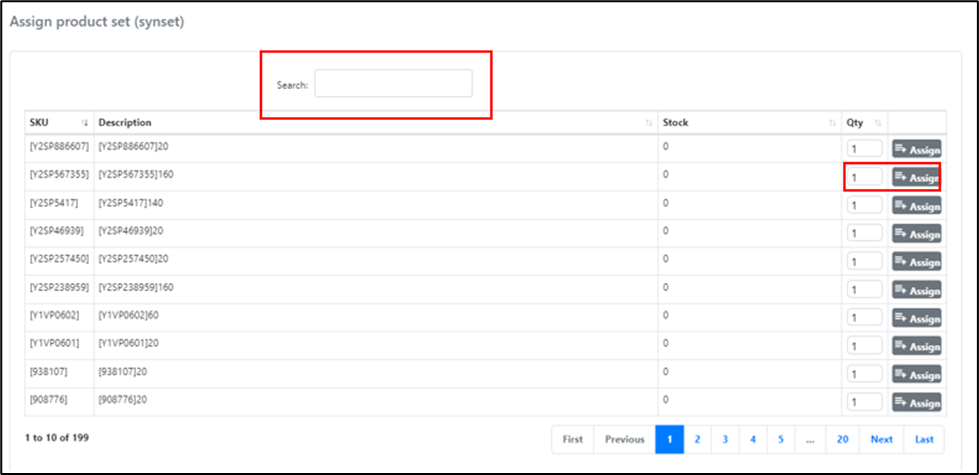
Task: Assign the Y1VP0602 product row
Action: click(917, 318)
